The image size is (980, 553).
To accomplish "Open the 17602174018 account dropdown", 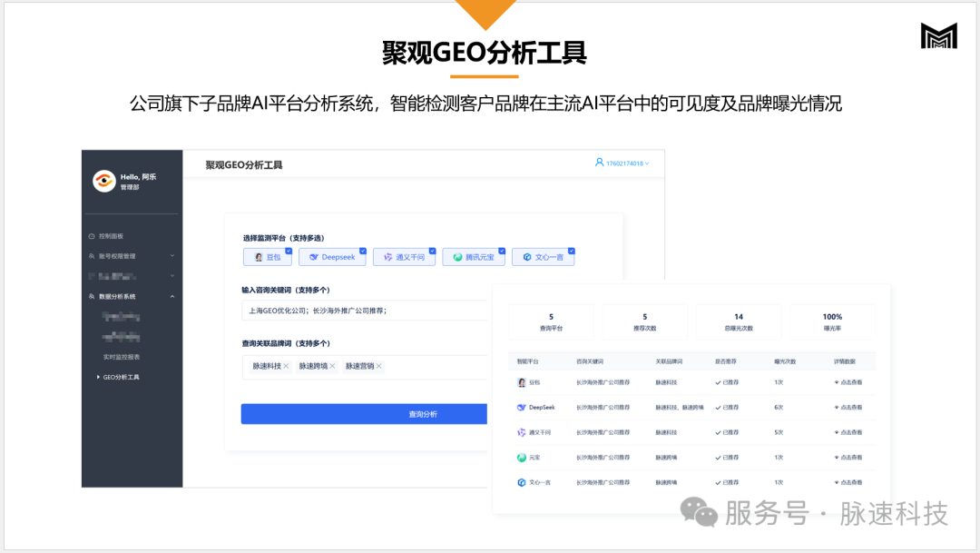I will point(628,163).
